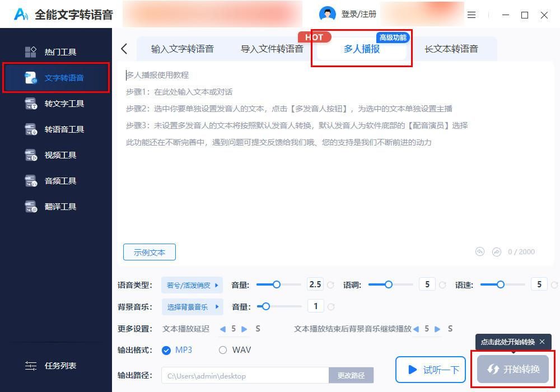
Task: Switch to the 长文本转语音 tab
Action: pyautogui.click(x=451, y=49)
